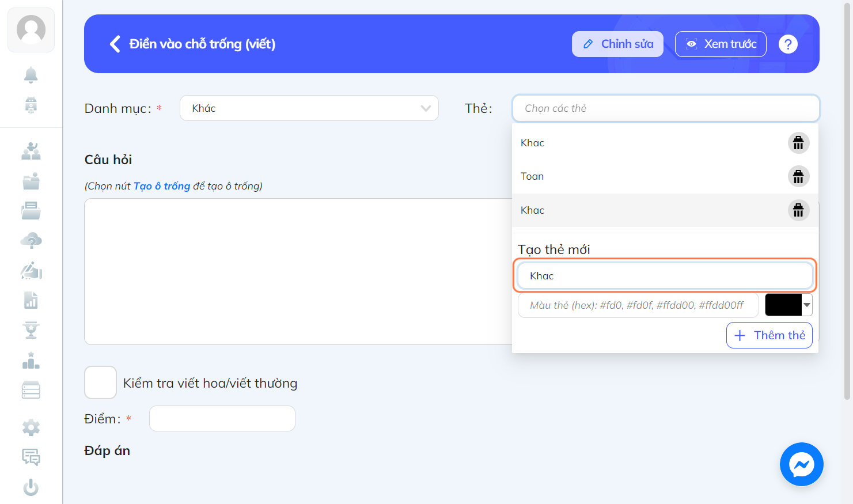Open the chat messages sidebar icon
The image size is (853, 504).
pyautogui.click(x=31, y=457)
